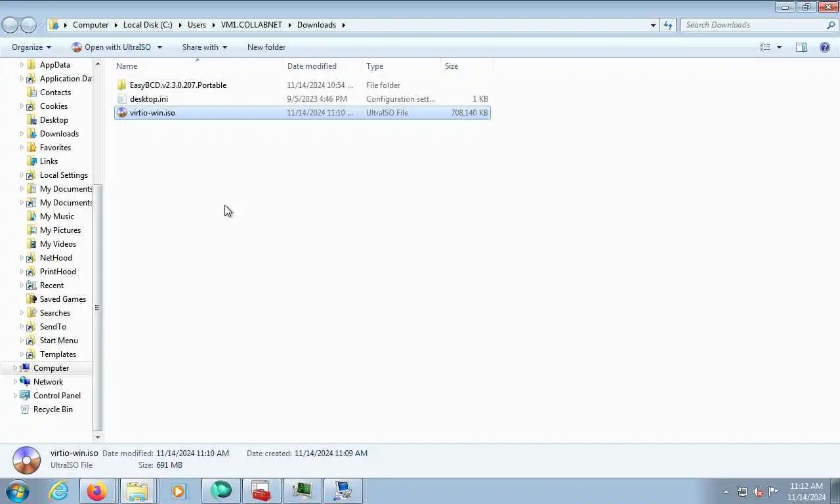Open Windows Explorer taskbar button
This screenshot has width=840, height=504.
[x=137, y=491]
